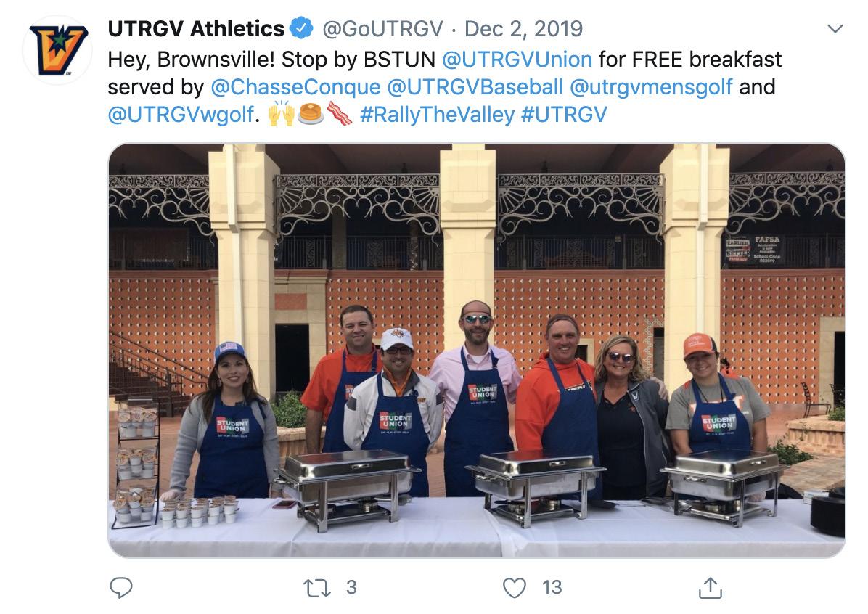Expand the tweet options chevron

coord(835,28)
